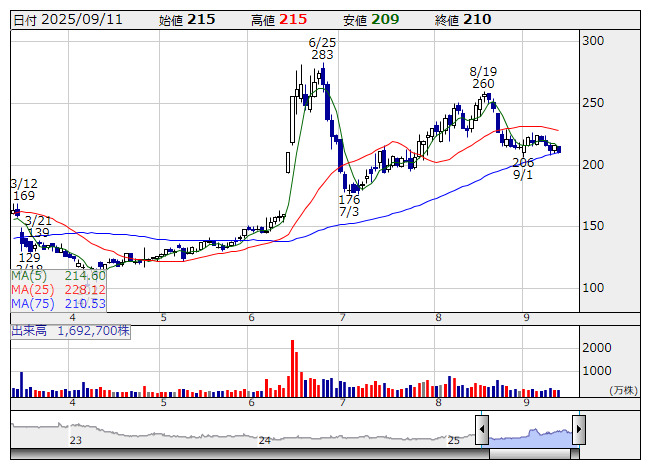The width and height of the screenshot is (653, 470).
Task: Click the horizontal scrollbar thumb at the bottom
Action: coord(529,454)
